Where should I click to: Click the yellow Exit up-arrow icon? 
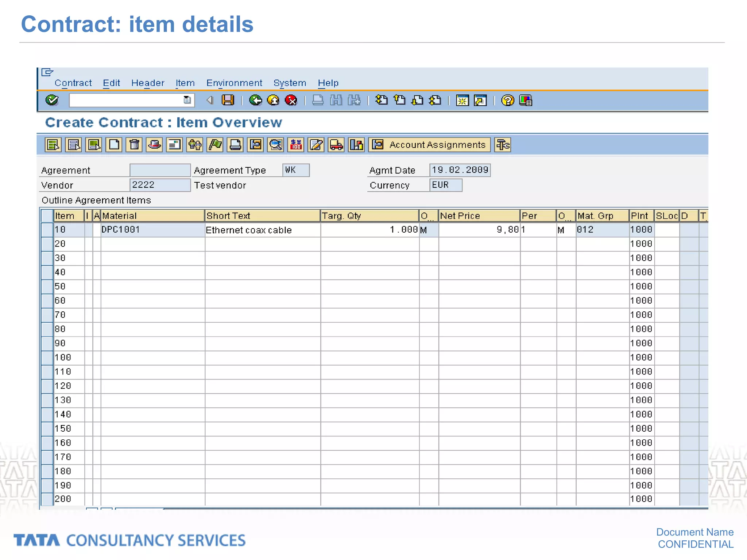click(x=273, y=100)
